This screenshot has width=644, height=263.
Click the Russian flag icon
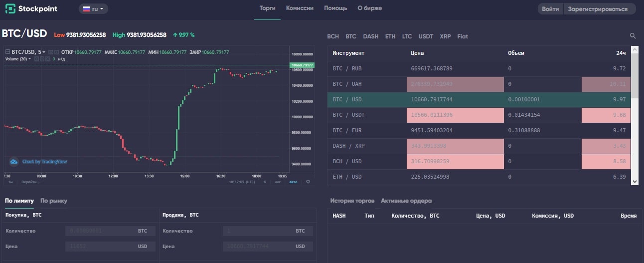(86, 9)
